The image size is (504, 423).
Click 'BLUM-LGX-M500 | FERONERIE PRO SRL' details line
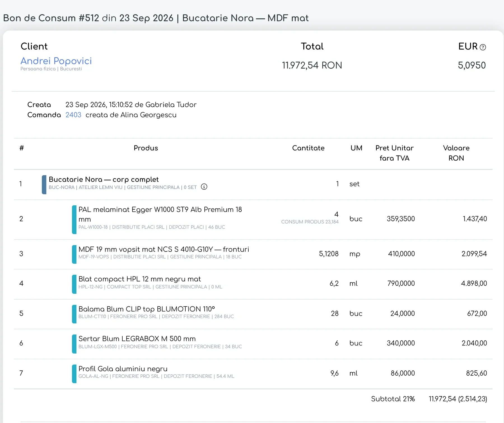[x=160, y=347]
